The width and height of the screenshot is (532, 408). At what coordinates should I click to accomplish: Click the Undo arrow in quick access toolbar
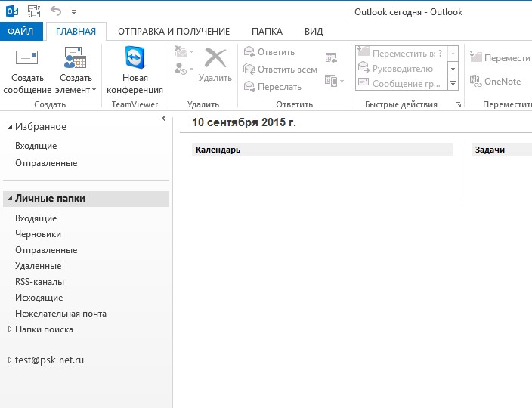[x=56, y=11]
